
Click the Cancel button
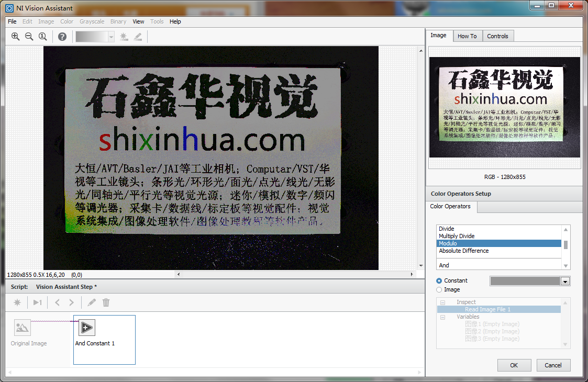(x=553, y=365)
